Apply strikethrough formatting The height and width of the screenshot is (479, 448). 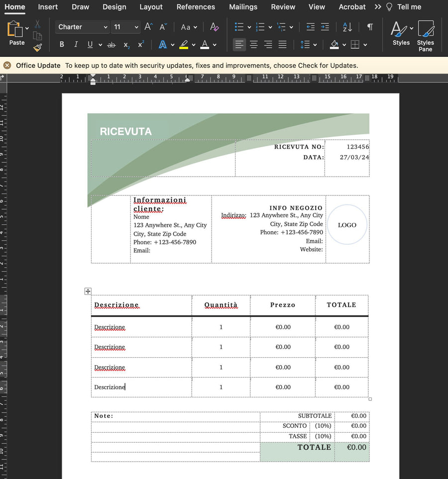(112, 45)
